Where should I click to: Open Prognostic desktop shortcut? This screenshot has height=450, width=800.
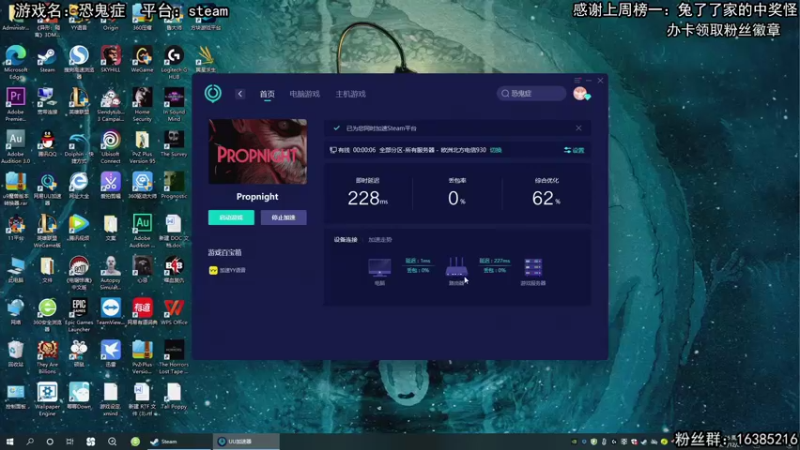[x=174, y=185]
